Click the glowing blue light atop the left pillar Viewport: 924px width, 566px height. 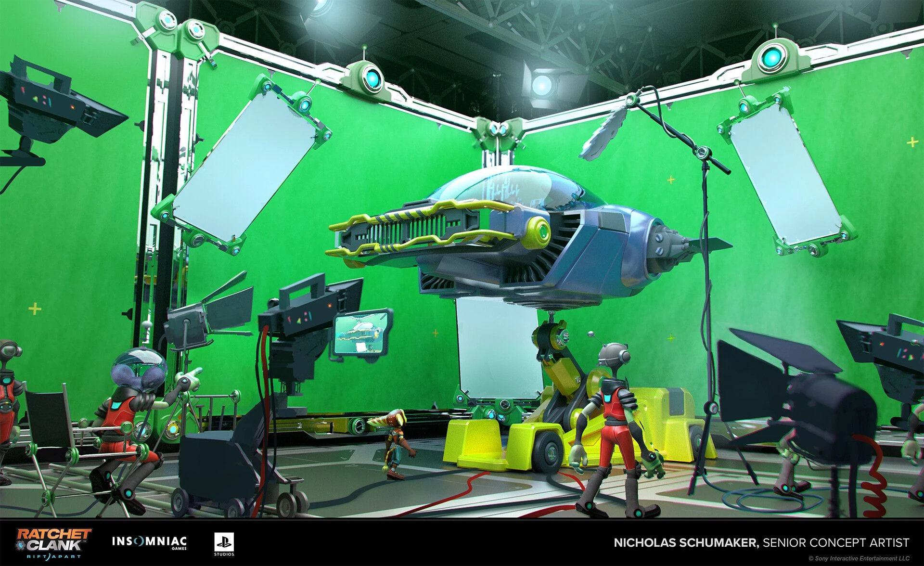[167, 20]
